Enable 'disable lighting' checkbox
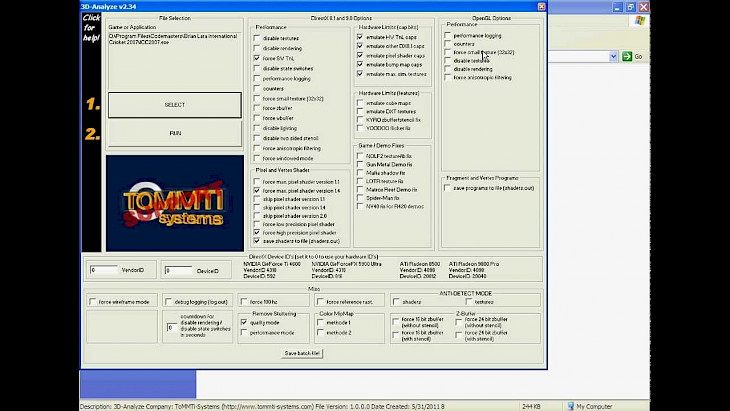 coord(257,128)
